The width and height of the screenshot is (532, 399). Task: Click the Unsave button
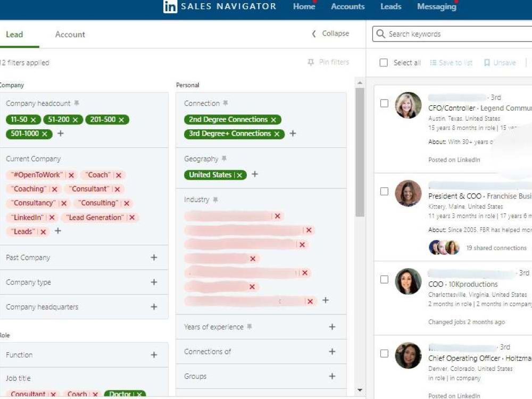[x=500, y=63]
